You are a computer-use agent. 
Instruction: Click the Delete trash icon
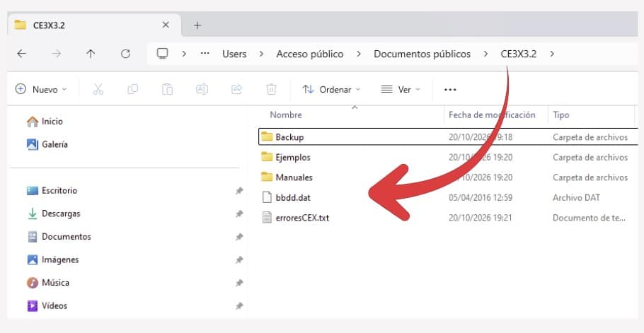click(x=271, y=89)
